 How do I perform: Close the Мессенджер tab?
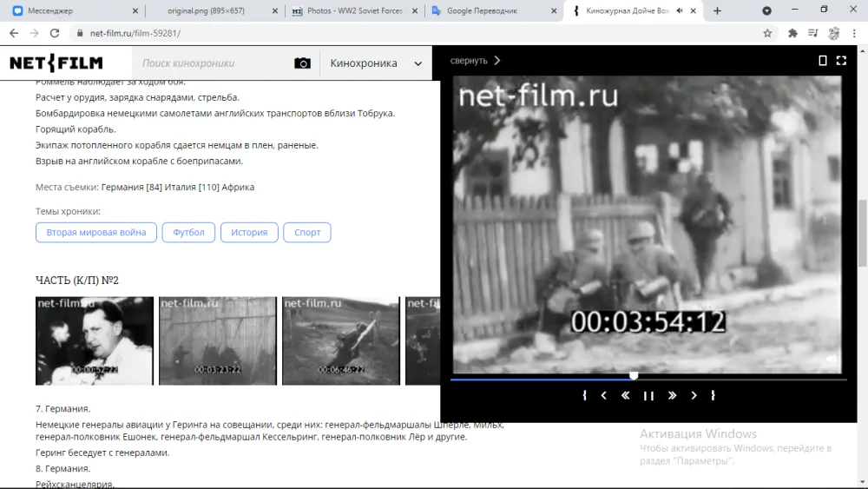(135, 11)
